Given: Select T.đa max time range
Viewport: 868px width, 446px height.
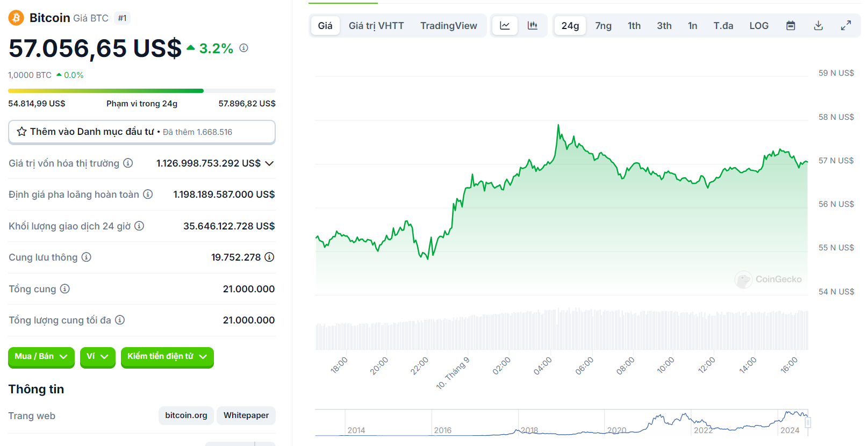Looking at the screenshot, I should pos(723,25).
